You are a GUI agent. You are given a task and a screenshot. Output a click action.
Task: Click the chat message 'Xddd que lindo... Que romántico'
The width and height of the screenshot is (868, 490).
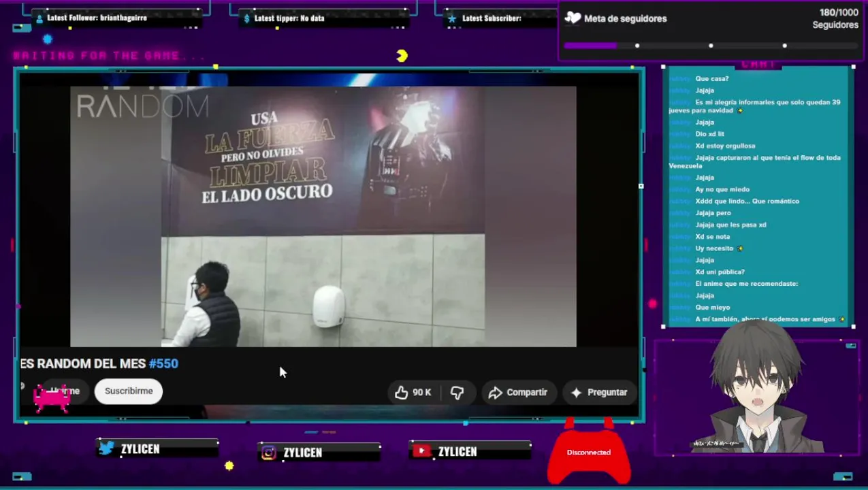(747, 201)
